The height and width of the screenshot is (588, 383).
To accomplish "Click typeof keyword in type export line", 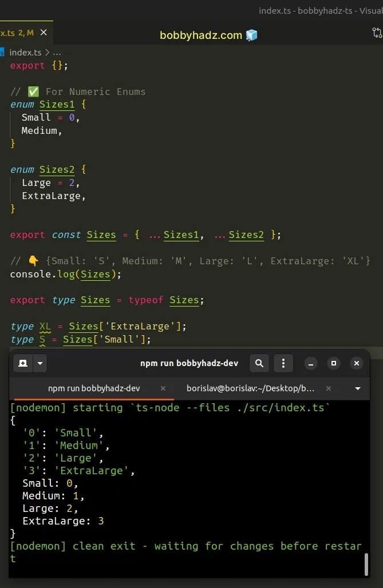I will pyautogui.click(x=145, y=300).
